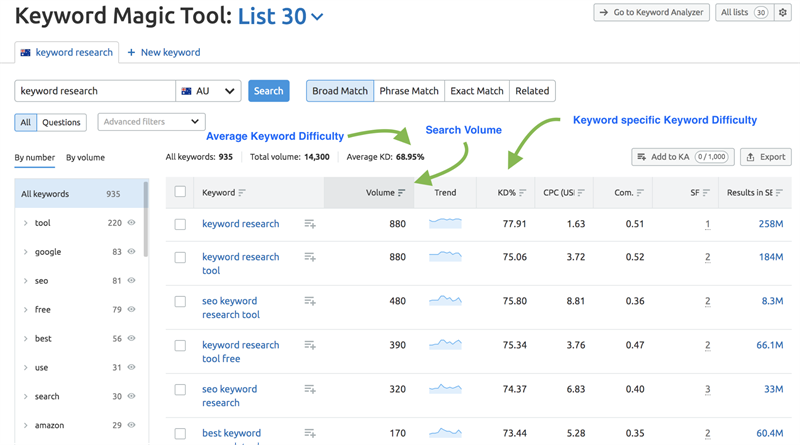The image size is (800, 445).
Task: Select All keywords group row
Action: tap(79, 194)
